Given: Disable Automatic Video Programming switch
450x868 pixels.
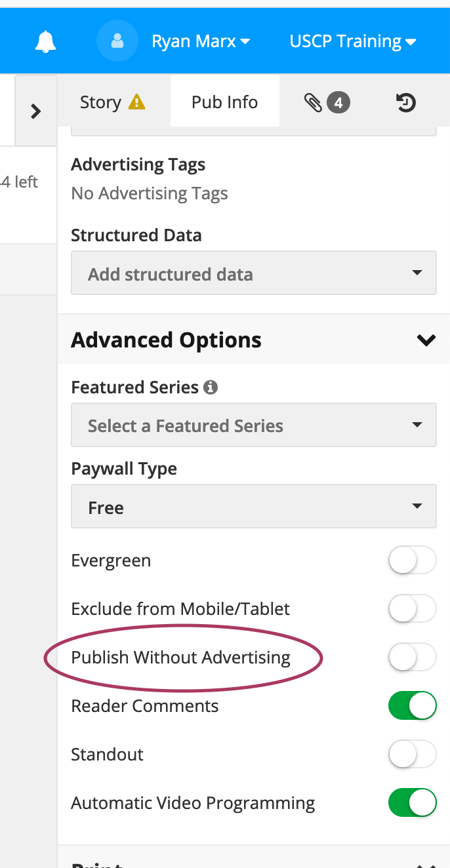Looking at the screenshot, I should coord(412,803).
